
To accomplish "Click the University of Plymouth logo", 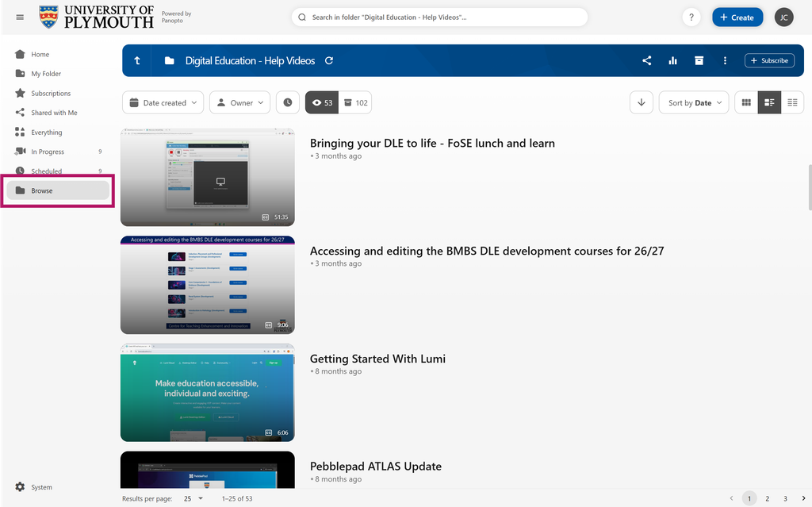I will 96,17.
